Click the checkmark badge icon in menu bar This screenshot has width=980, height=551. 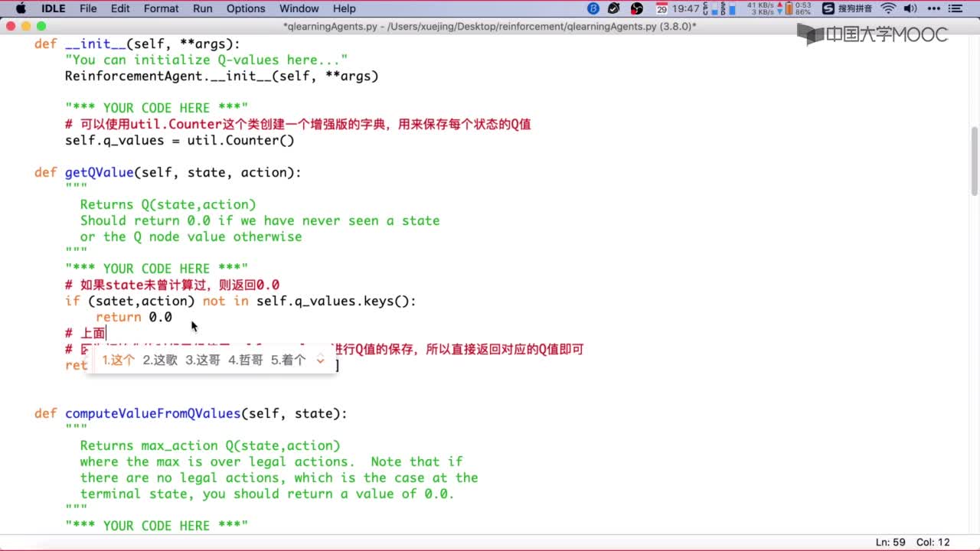click(x=614, y=8)
